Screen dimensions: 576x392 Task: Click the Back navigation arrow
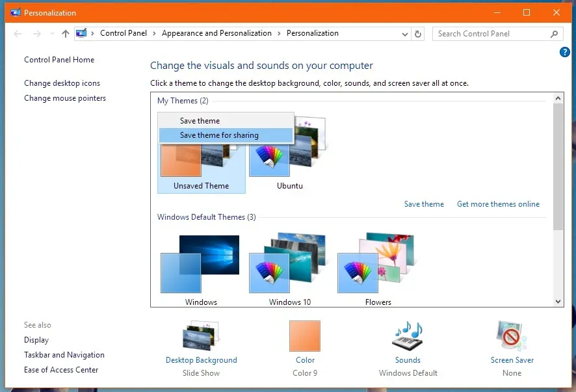click(18, 34)
